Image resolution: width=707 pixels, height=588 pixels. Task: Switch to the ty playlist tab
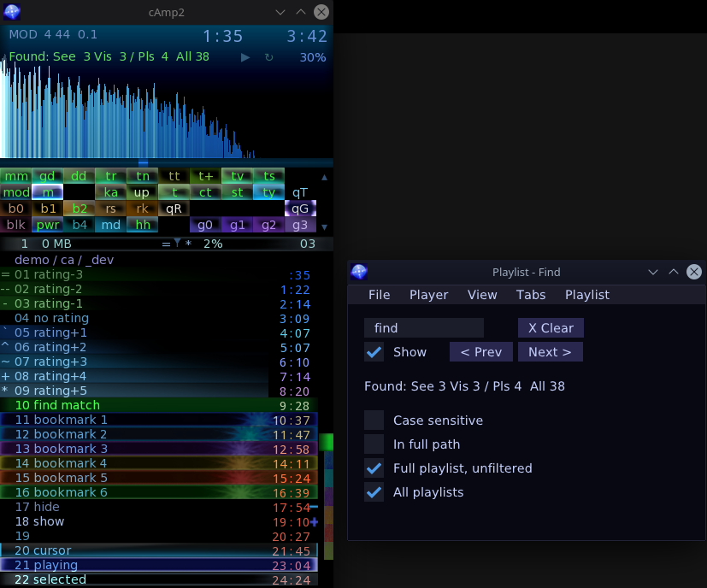268,192
